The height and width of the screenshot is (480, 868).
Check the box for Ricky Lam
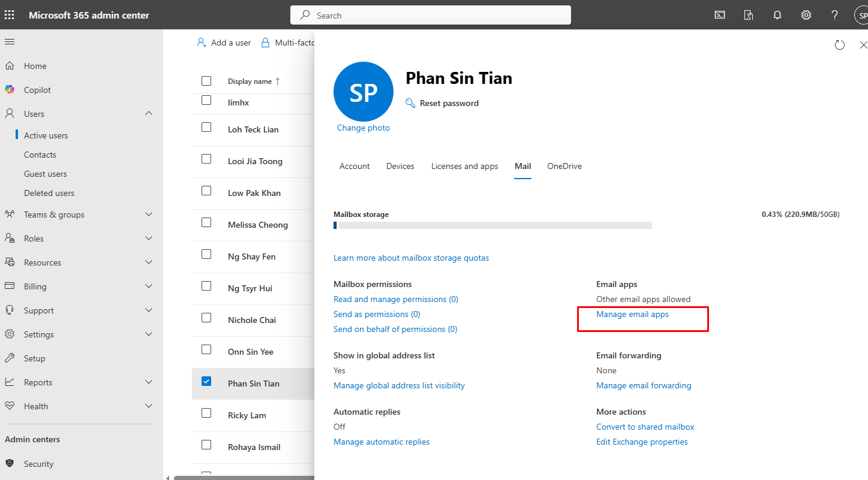tap(206, 413)
